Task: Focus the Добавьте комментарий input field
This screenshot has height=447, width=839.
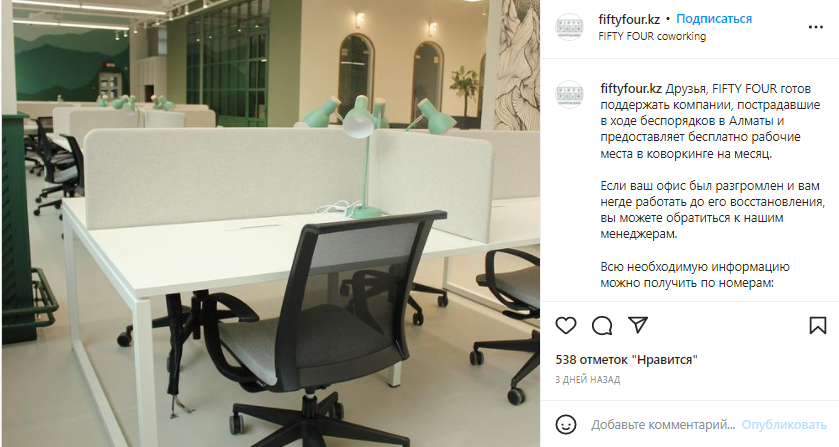Action: click(663, 425)
